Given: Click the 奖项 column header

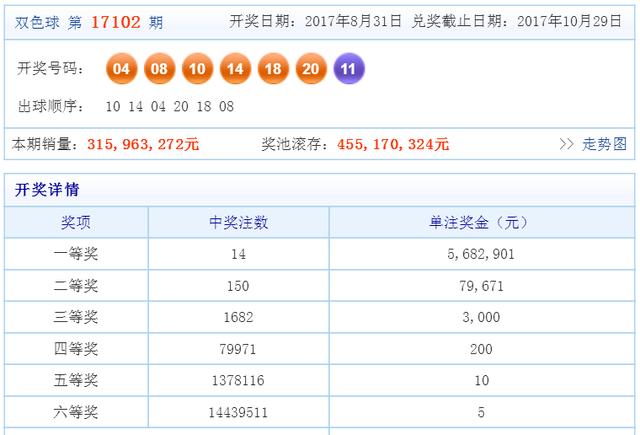Looking at the screenshot, I should pos(76,222).
